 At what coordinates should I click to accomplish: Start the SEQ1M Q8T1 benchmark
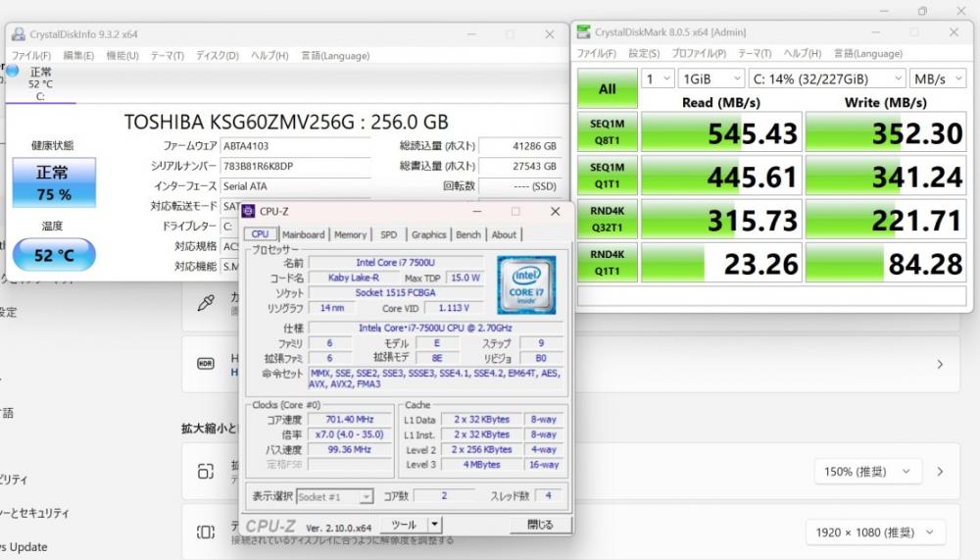[x=607, y=132]
